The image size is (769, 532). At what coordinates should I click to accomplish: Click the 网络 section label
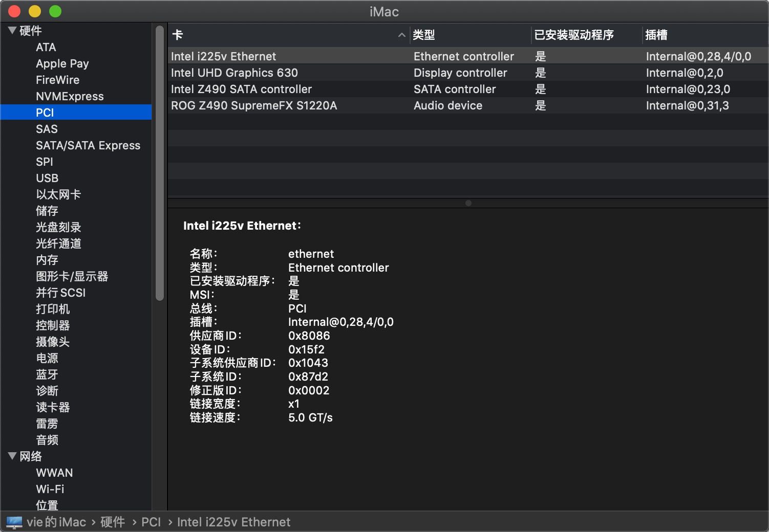31,456
